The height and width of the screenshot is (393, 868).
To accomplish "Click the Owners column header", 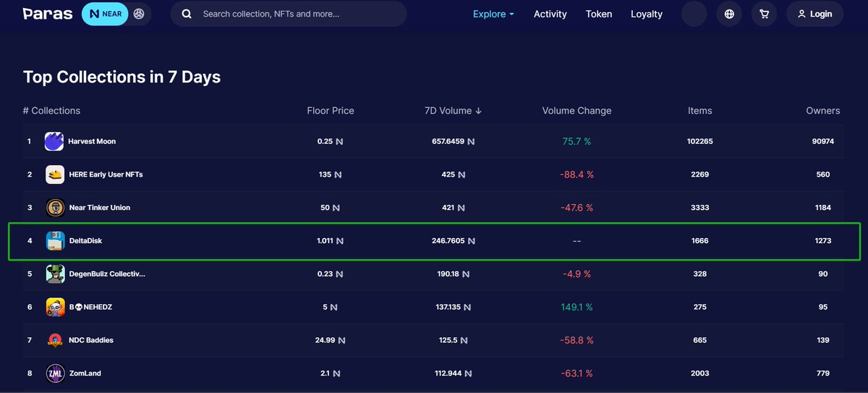I will tap(823, 111).
